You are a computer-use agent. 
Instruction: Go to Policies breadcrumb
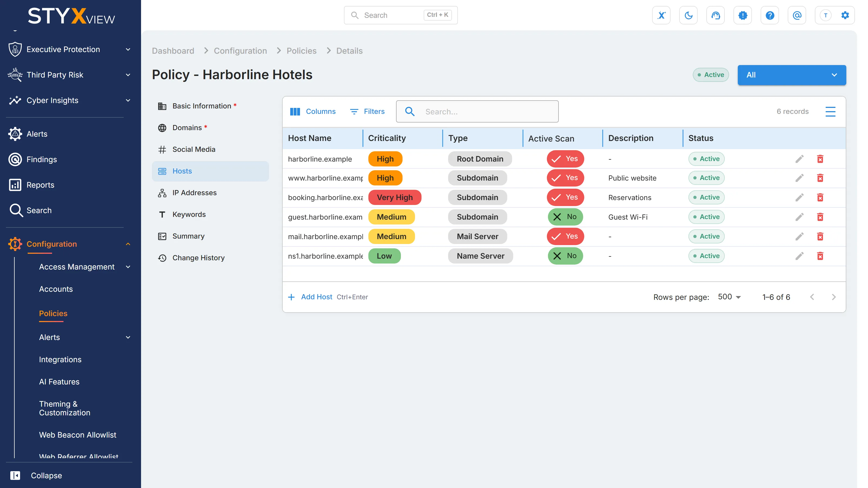[301, 51]
